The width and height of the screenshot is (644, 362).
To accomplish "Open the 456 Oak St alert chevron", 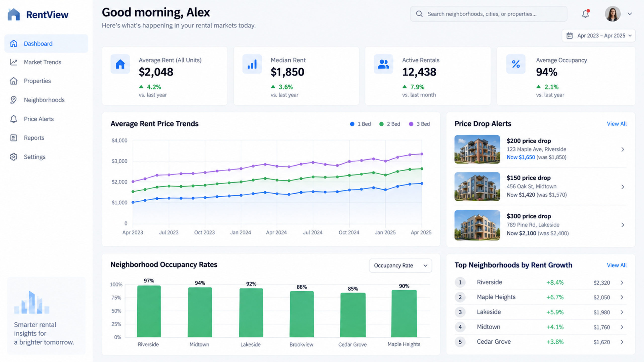I will click(623, 187).
